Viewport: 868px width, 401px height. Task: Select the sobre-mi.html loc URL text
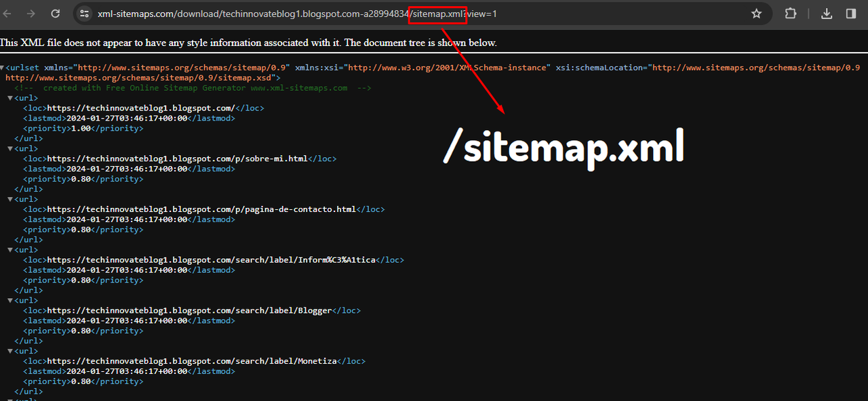(177, 159)
